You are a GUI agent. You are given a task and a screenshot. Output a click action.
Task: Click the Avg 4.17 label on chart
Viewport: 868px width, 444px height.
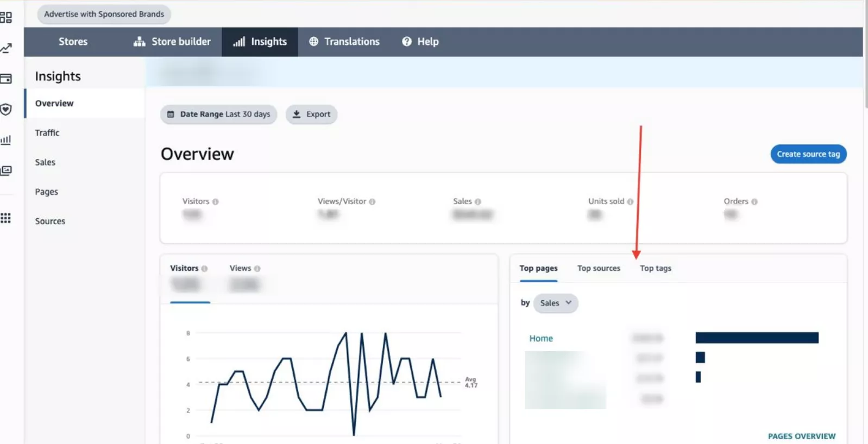[471, 382]
